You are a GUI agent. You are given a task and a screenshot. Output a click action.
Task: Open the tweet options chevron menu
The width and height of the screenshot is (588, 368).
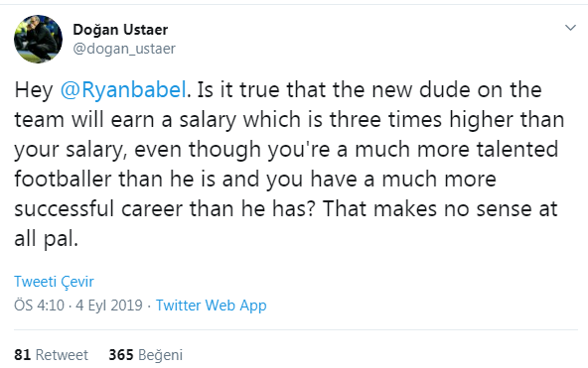click(x=570, y=28)
